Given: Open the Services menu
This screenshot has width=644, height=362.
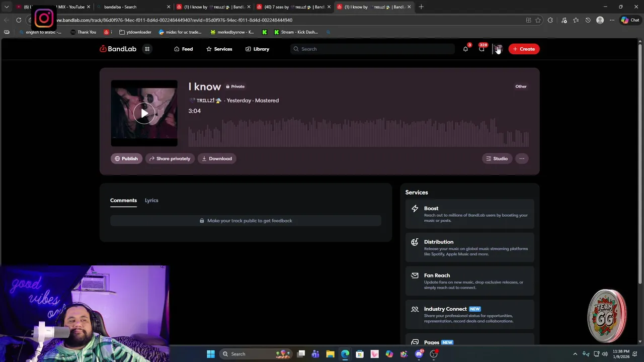Looking at the screenshot, I should 219,49.
